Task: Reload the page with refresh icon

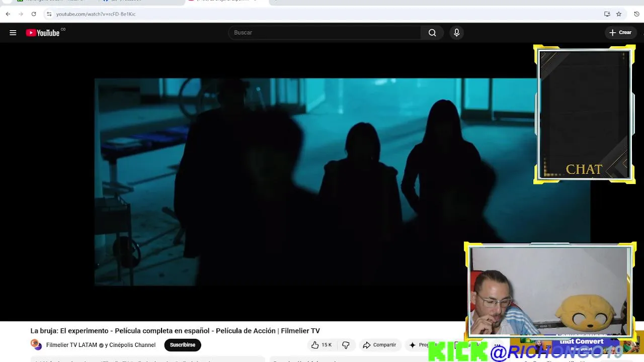Action: tap(34, 14)
